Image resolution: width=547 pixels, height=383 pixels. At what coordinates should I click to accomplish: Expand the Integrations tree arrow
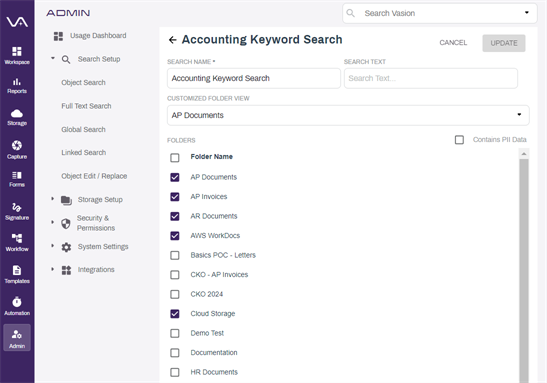point(52,269)
